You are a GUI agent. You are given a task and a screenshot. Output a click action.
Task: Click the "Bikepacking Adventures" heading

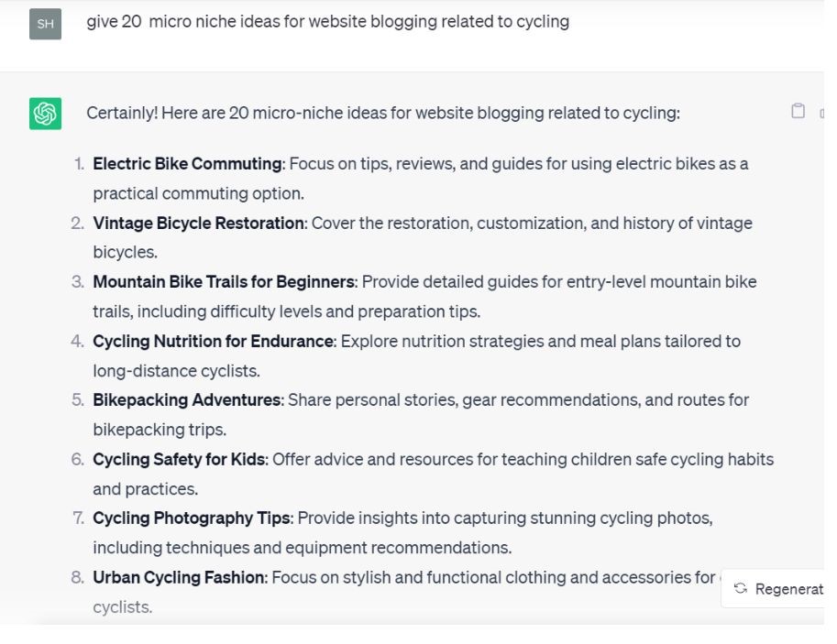[x=186, y=399]
